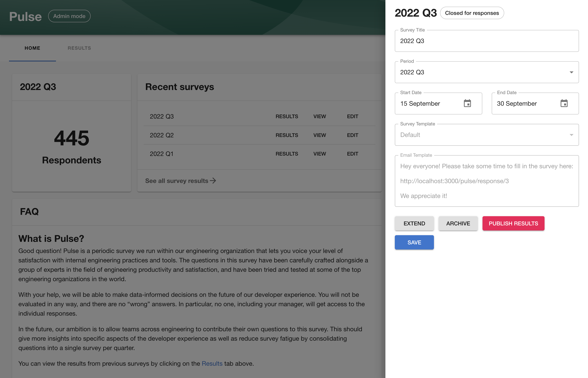Click the EXTEND button
This screenshot has width=588, height=378.
tap(414, 223)
